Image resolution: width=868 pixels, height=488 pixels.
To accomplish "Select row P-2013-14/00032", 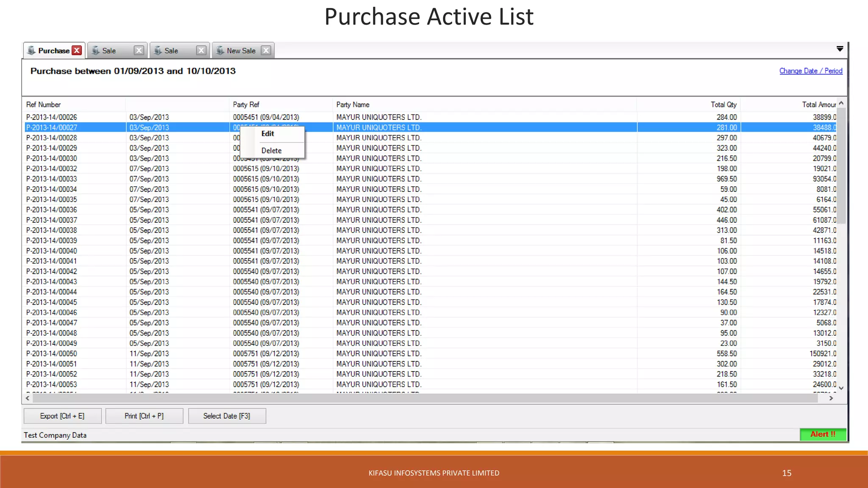I will click(430, 169).
